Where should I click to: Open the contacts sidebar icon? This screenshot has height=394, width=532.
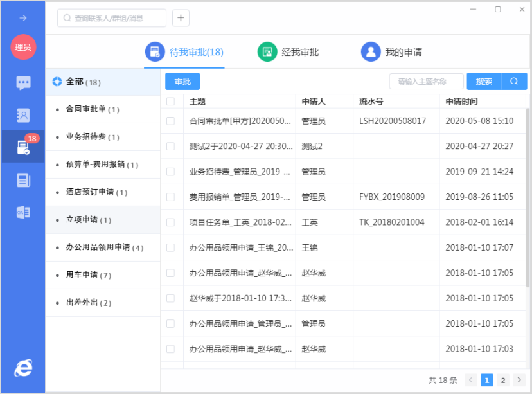[23, 115]
